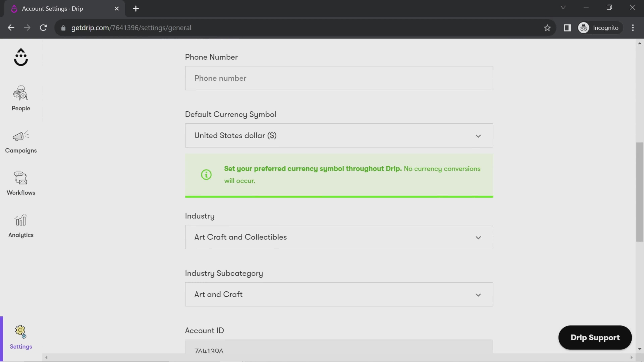Select Art Craft and Collectibles industry
This screenshot has height=362, width=644.
[338, 237]
